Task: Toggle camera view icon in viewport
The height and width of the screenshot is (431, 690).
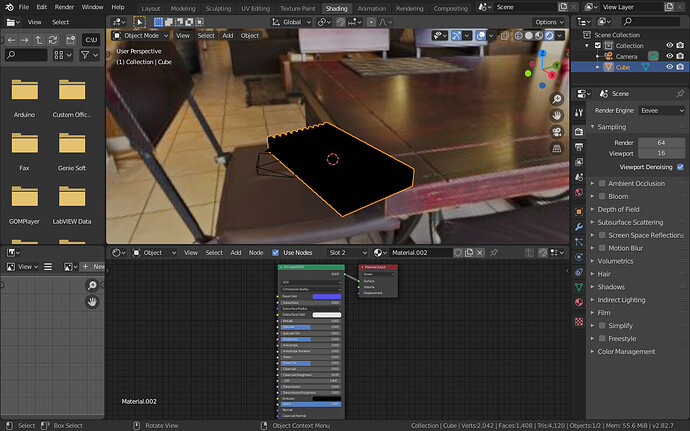Action: (x=557, y=132)
